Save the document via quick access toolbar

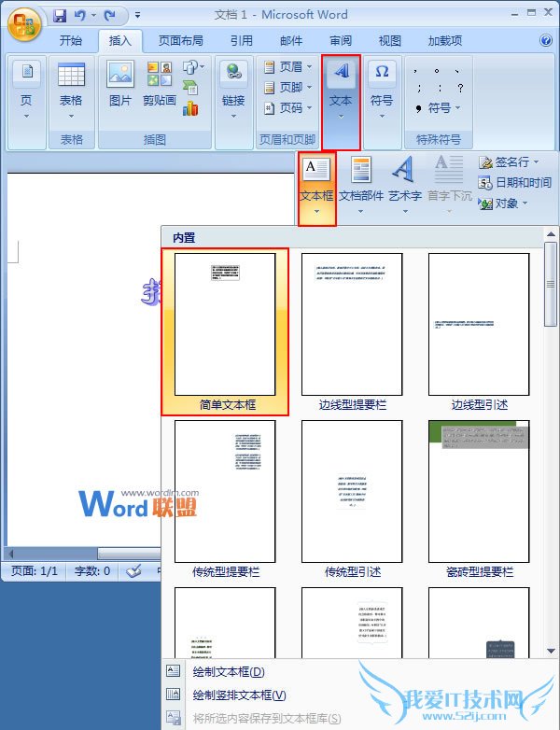pyautogui.click(x=60, y=16)
